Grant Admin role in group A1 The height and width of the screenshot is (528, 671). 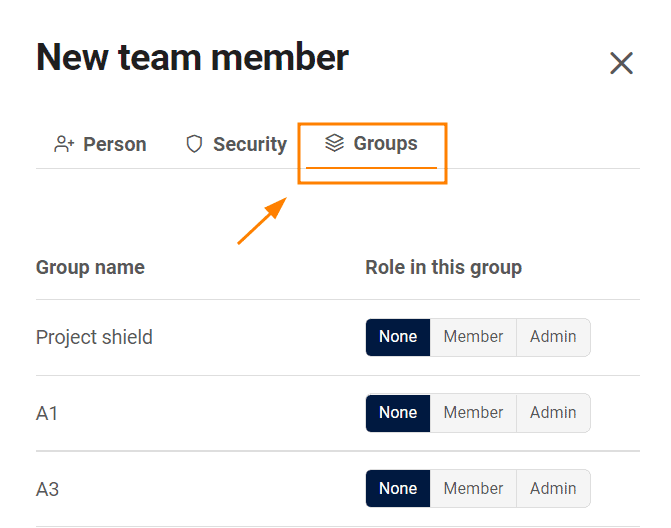553,413
